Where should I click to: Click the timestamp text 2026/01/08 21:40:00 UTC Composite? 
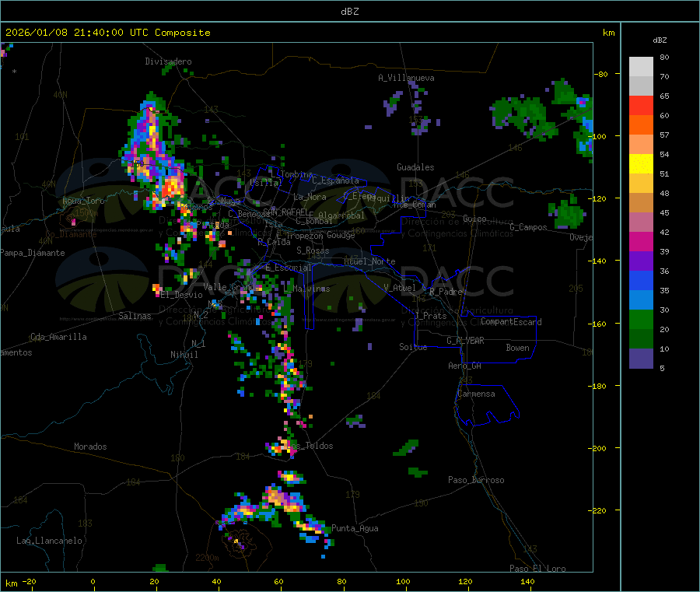point(107,33)
